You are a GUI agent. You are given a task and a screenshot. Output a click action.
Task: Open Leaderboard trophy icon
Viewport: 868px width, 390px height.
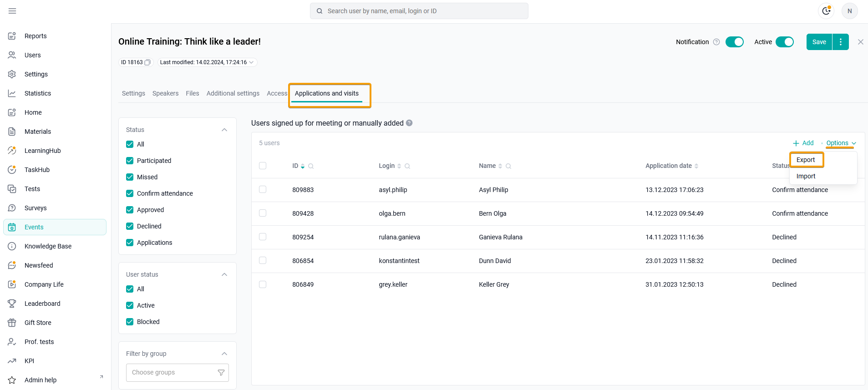pos(12,304)
